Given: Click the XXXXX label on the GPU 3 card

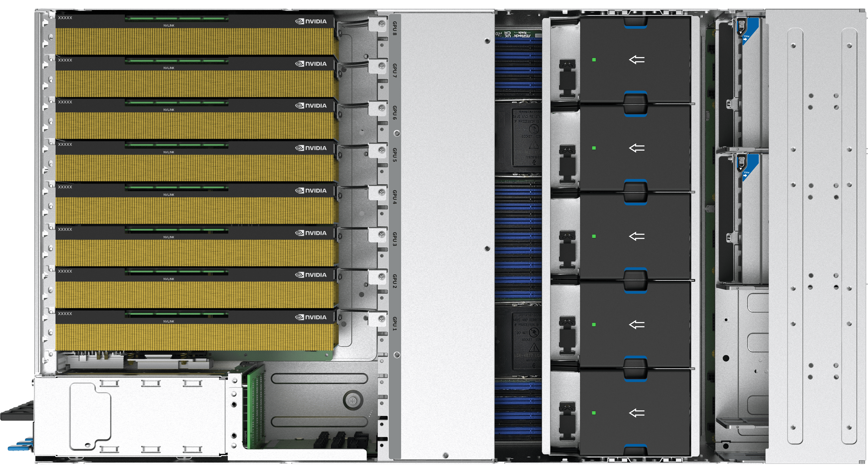Looking at the screenshot, I should [x=65, y=229].
